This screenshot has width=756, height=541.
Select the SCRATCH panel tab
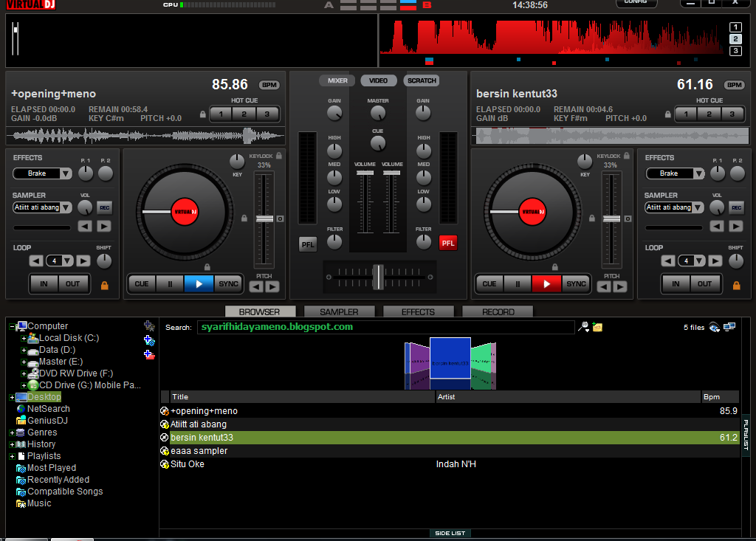pos(422,80)
